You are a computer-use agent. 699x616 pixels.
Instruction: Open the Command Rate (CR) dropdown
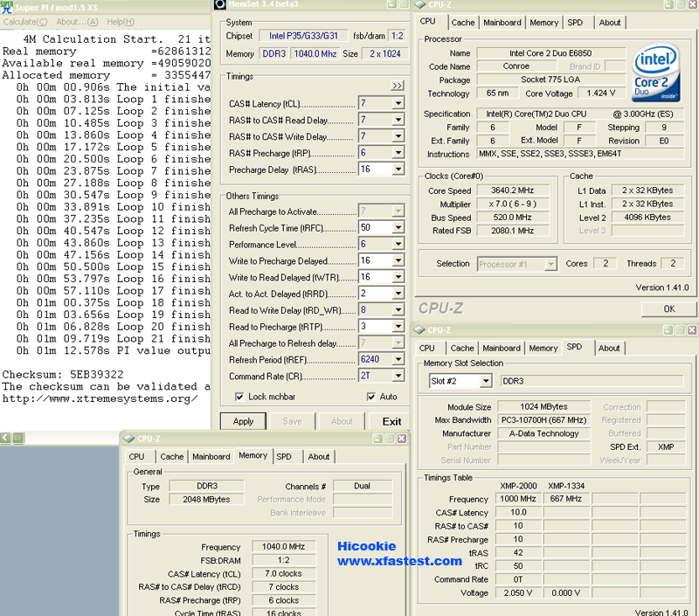(398, 376)
